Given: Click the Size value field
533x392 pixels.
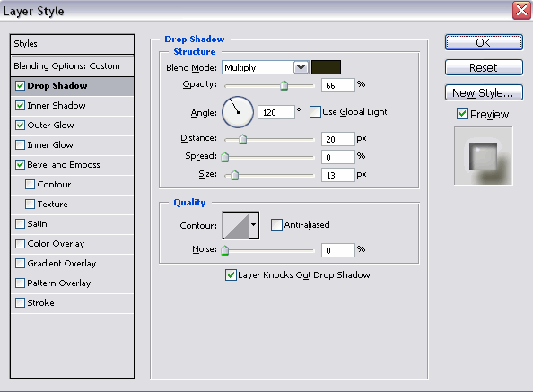Looking at the screenshot, I should [338, 175].
